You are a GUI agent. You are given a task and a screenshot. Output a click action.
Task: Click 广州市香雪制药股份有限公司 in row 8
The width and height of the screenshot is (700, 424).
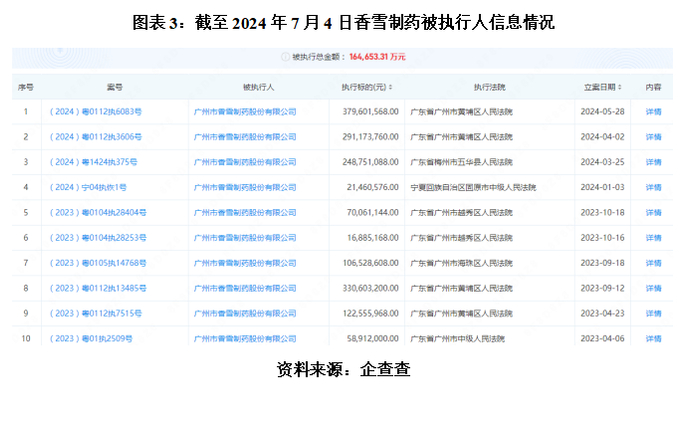coord(245,288)
